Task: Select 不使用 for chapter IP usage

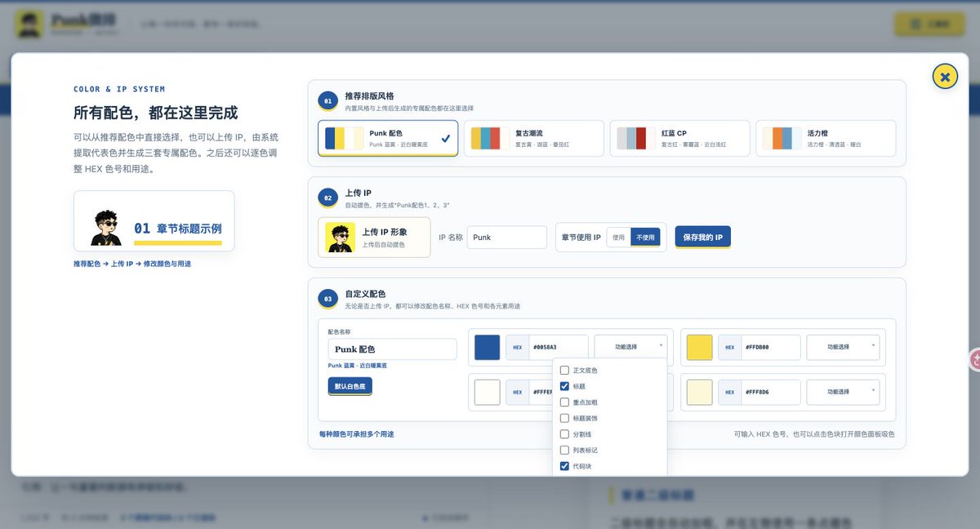Action: tap(645, 238)
